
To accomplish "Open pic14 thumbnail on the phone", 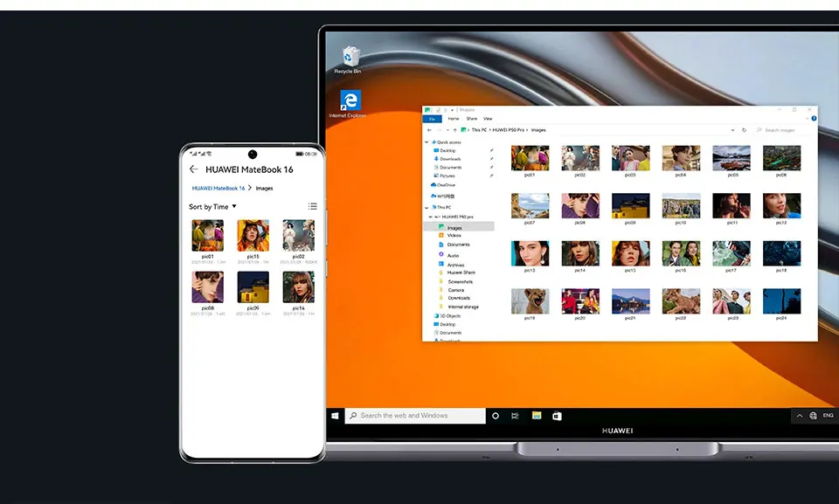I will tap(299, 287).
